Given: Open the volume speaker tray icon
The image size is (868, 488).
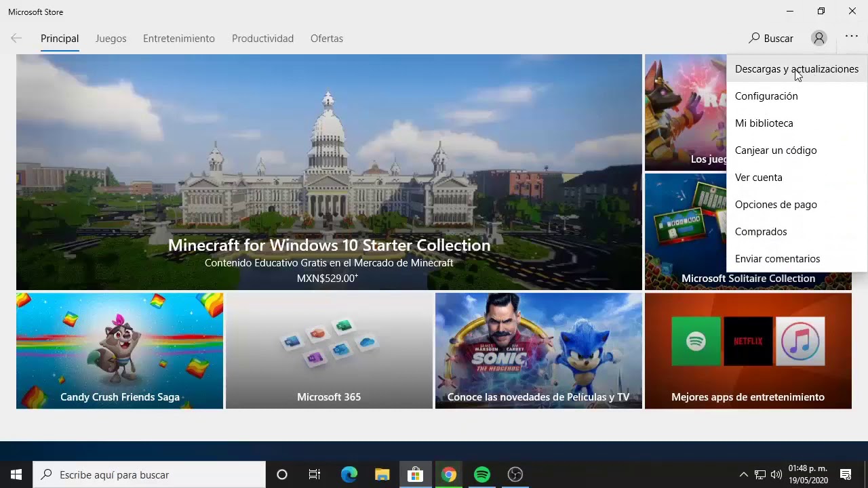Looking at the screenshot, I should 776,474.
